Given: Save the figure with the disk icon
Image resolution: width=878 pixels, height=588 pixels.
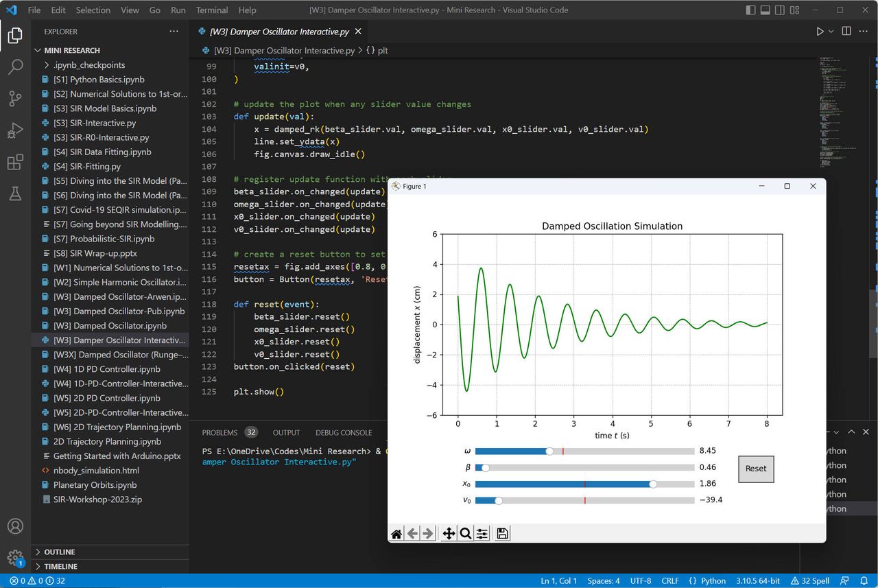Looking at the screenshot, I should pyautogui.click(x=502, y=534).
